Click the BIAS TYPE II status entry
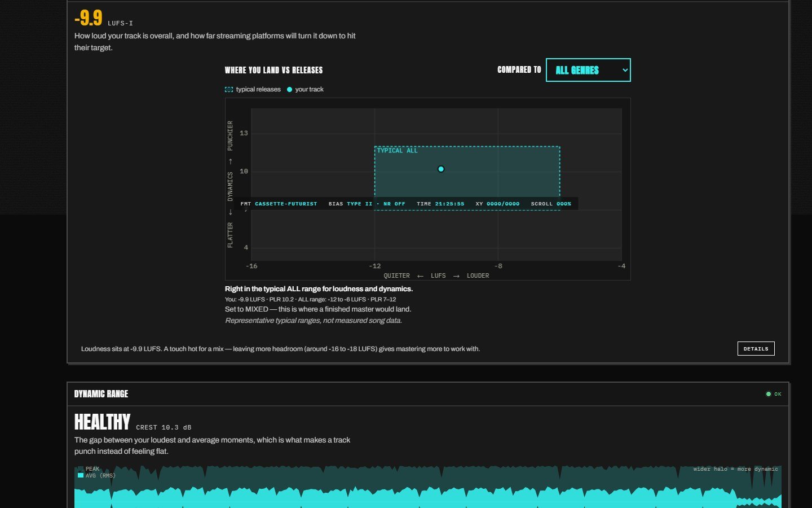Viewport: 812px width, 508px height. (351, 204)
